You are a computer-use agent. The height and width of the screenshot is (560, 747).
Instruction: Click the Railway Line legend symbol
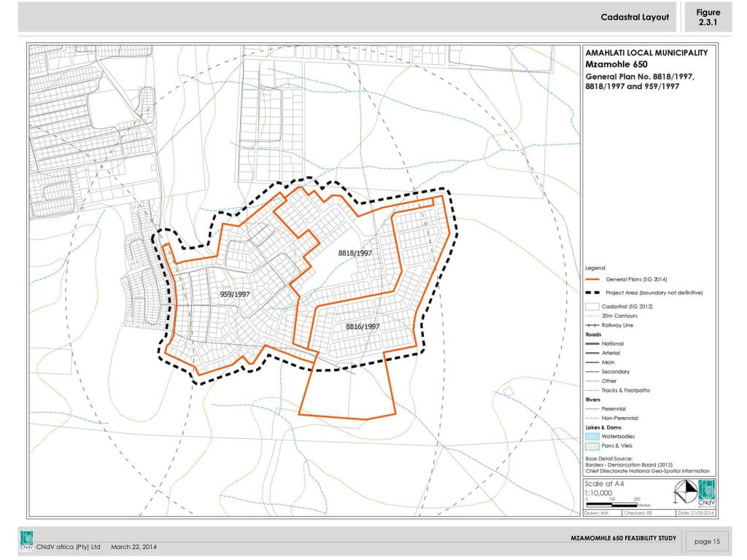pos(592,325)
